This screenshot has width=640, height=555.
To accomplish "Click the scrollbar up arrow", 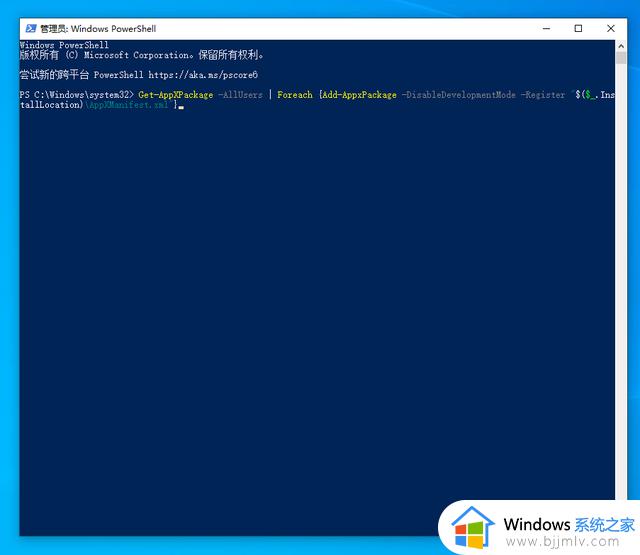I will tap(621, 46).
